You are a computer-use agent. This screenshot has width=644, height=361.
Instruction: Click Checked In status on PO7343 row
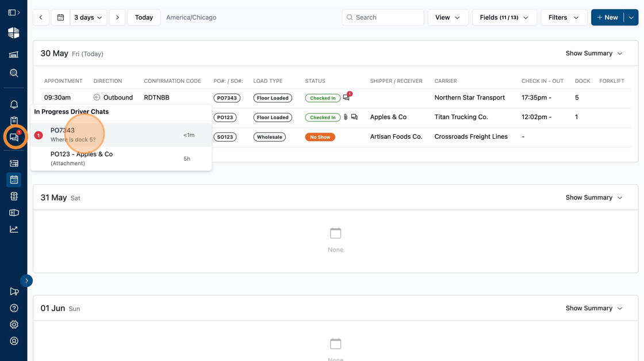(323, 98)
